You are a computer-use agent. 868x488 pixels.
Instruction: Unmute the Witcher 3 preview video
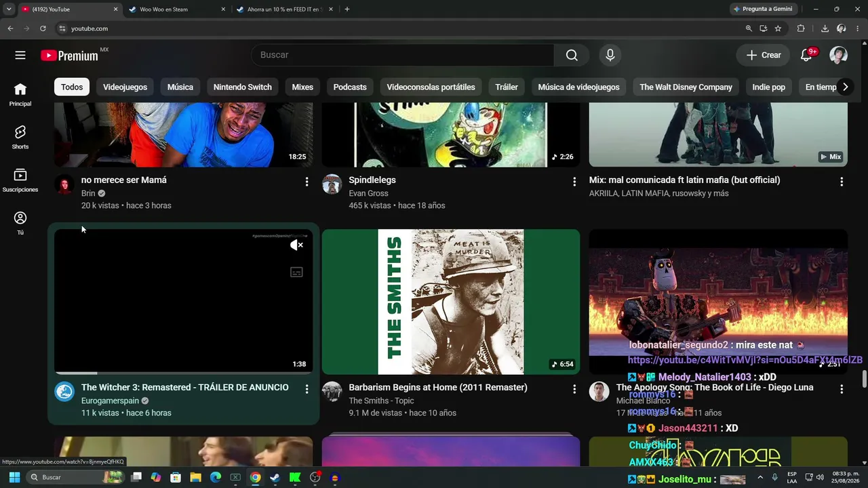(296, 245)
